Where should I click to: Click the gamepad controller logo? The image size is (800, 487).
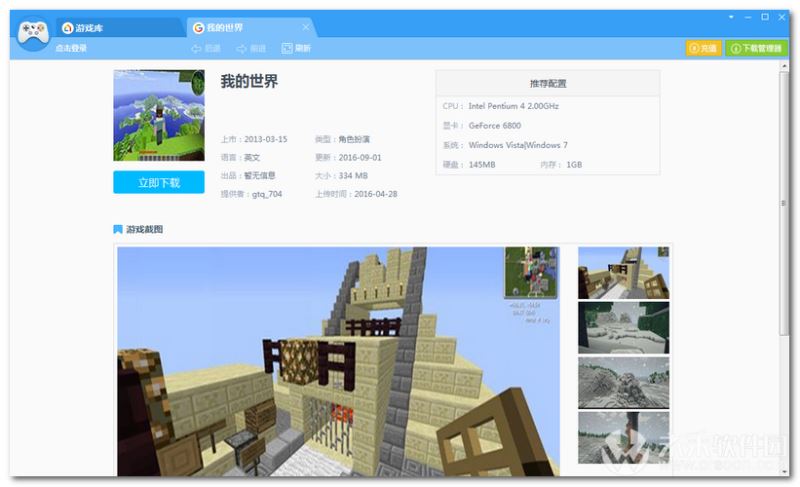(33, 34)
